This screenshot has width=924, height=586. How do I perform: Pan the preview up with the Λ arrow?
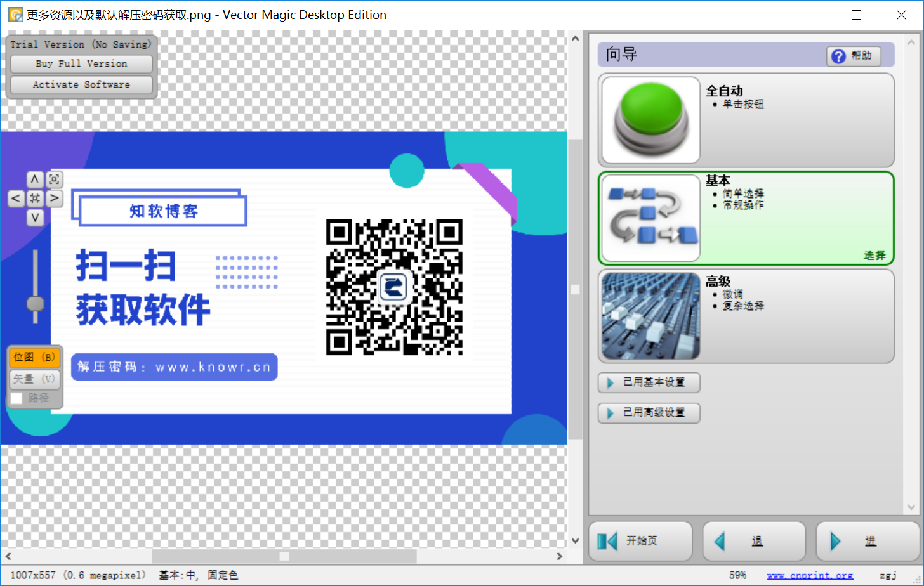coord(35,179)
